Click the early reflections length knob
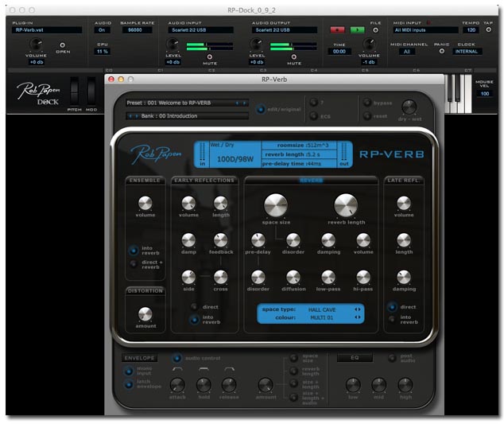Image resolution: width=504 pixels, height=424 pixels. tap(220, 203)
